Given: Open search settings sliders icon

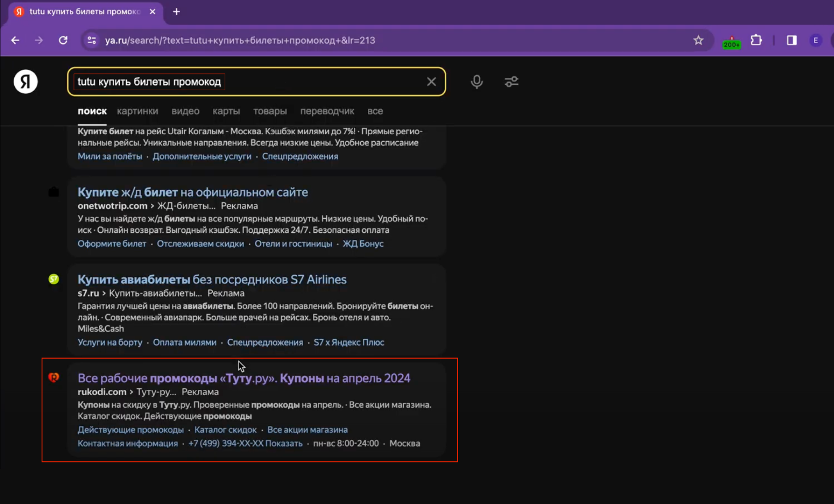Looking at the screenshot, I should pos(512,81).
